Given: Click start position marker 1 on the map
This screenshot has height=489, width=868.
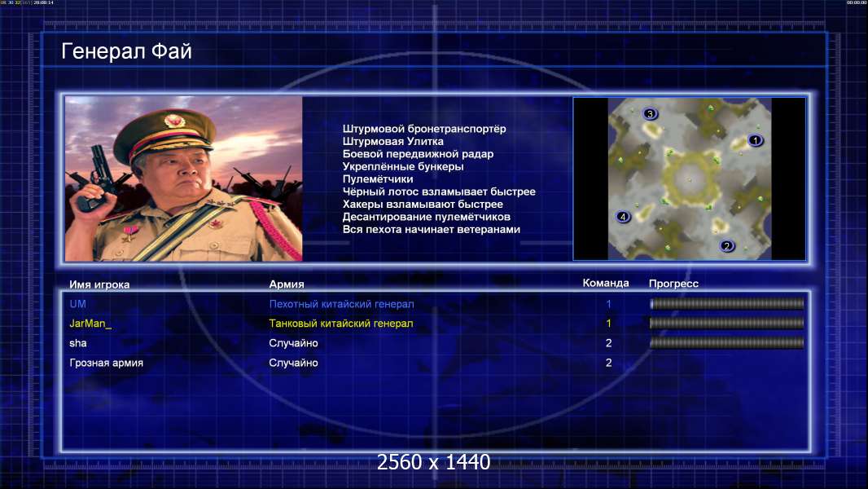Looking at the screenshot, I should (x=755, y=141).
